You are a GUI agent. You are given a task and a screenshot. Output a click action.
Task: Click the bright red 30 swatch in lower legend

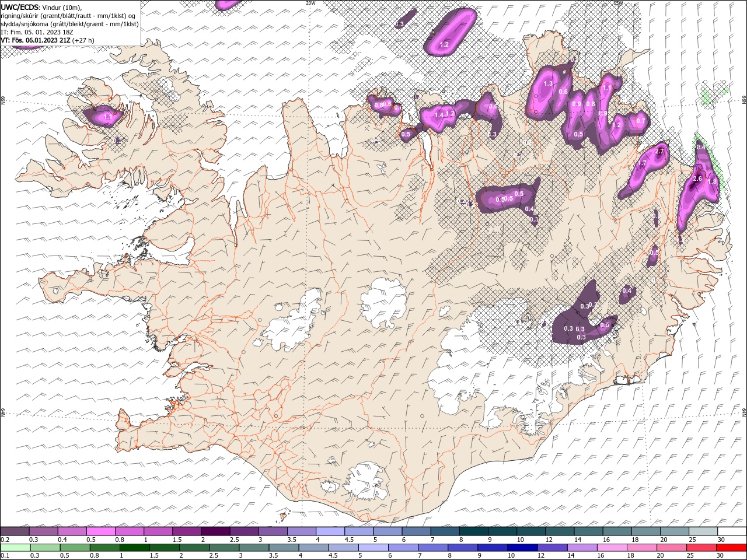click(732, 548)
